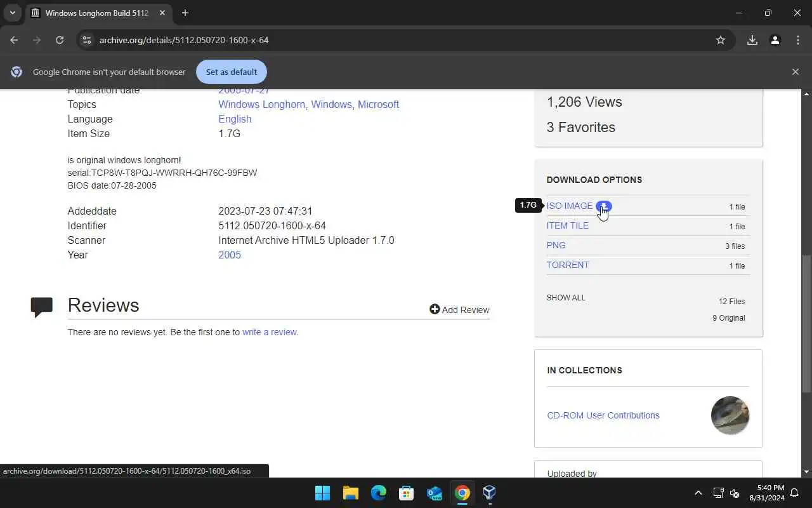The height and width of the screenshot is (508, 812).
Task: Show hidden system tray icons
Action: (x=698, y=493)
